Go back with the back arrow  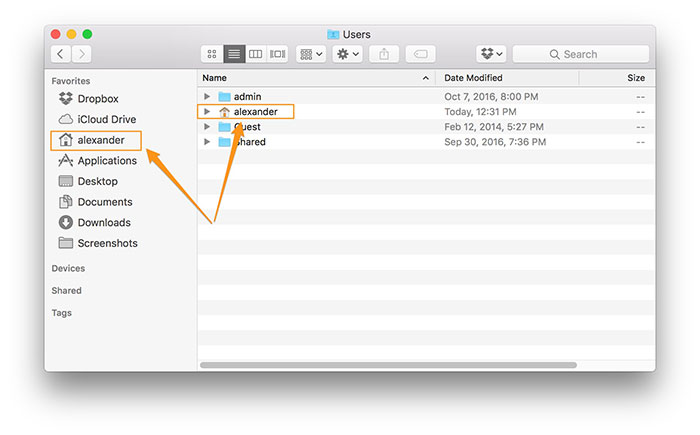pos(60,54)
